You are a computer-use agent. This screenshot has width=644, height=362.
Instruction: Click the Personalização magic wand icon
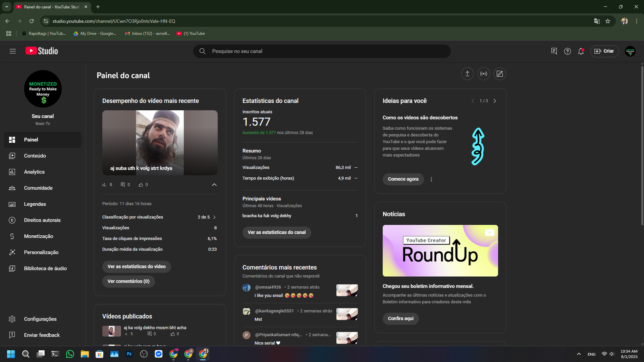pyautogui.click(x=12, y=252)
